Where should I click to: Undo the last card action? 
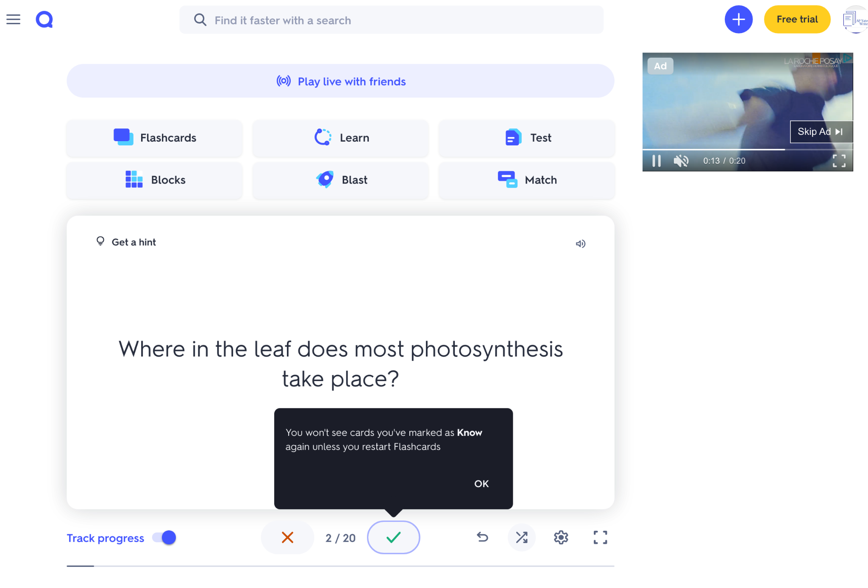pos(482,538)
